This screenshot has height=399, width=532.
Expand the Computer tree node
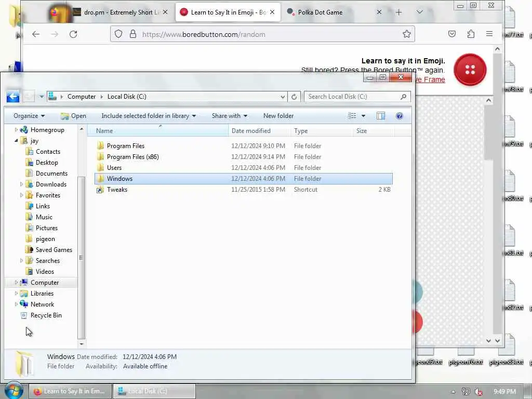point(16,282)
